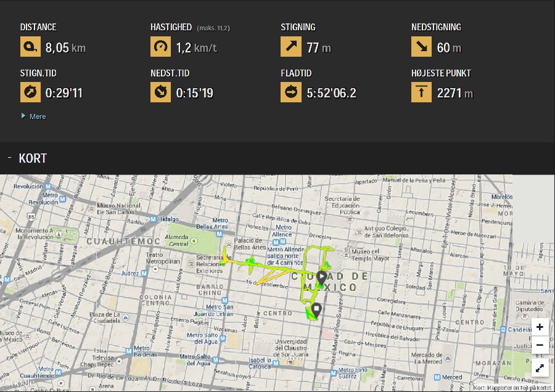Click the descent time stopwatch icon
Viewport: 555px width, 392px height.
(x=161, y=92)
